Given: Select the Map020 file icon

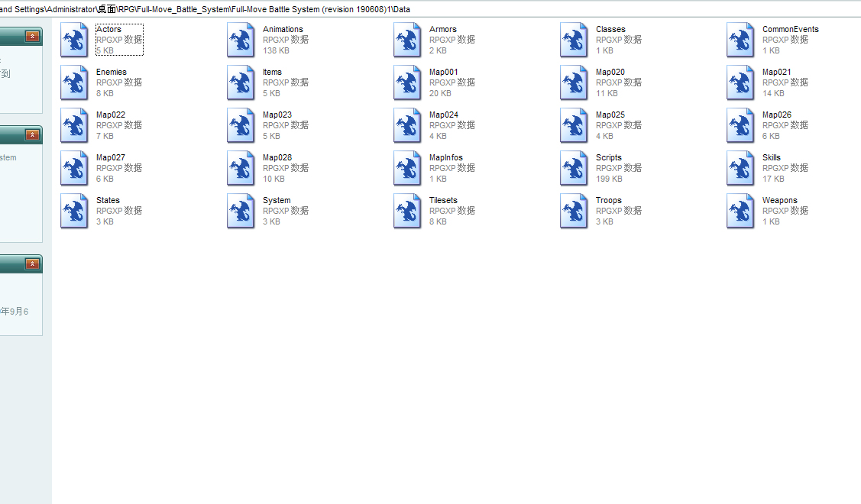Looking at the screenshot, I should tap(574, 82).
